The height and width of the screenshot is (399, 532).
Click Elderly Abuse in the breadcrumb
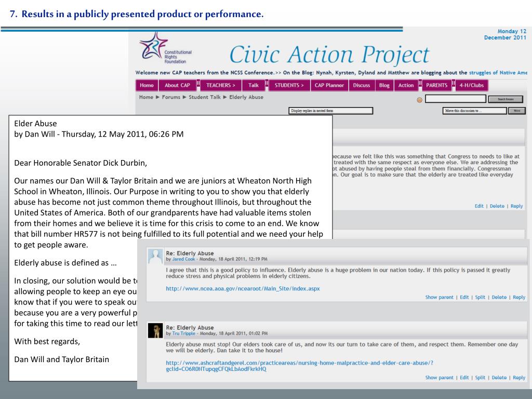[x=246, y=97]
